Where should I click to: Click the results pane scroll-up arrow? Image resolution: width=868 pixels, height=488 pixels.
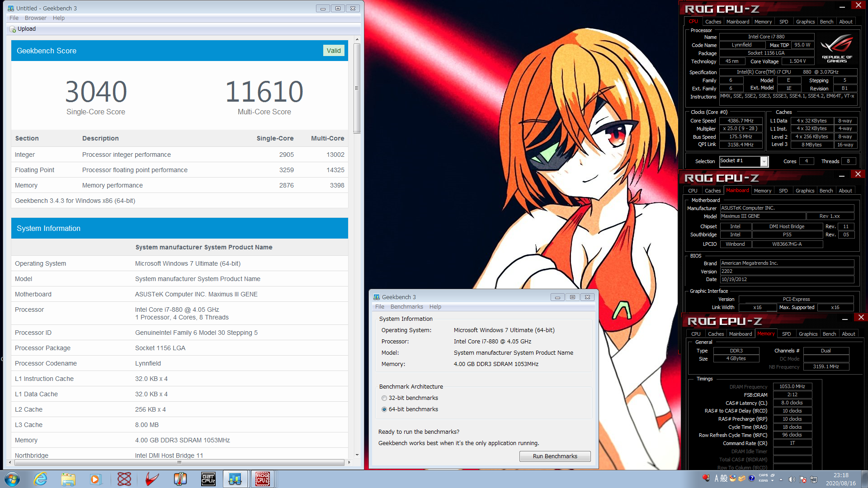coord(357,40)
